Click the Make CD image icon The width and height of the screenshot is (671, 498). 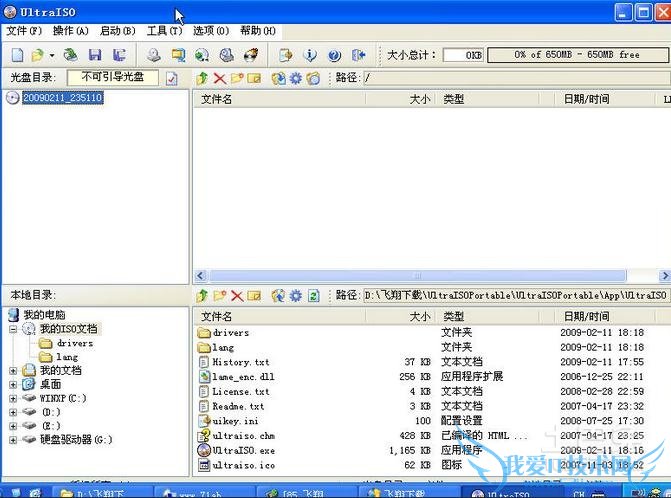(154, 55)
